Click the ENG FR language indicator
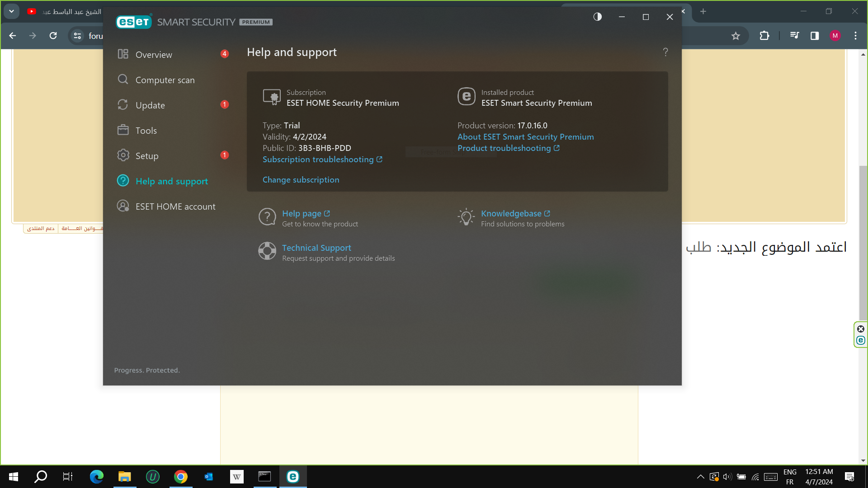 click(790, 477)
